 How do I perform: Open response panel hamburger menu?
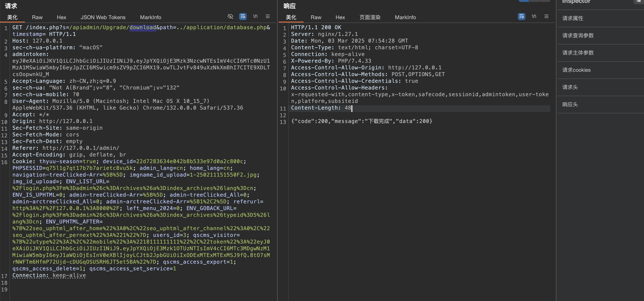[546, 16]
